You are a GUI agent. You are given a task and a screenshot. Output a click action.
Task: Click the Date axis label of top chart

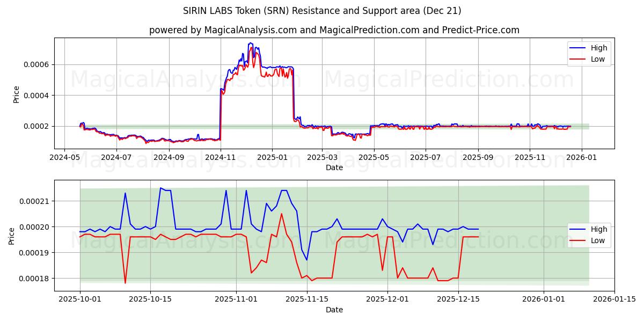click(x=333, y=167)
